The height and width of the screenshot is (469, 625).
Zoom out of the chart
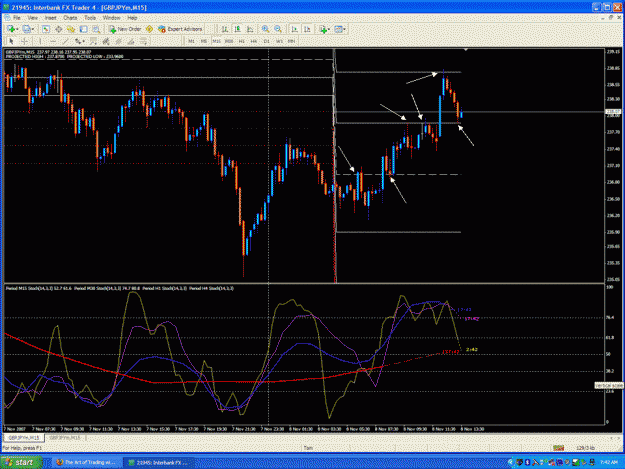(x=278, y=29)
